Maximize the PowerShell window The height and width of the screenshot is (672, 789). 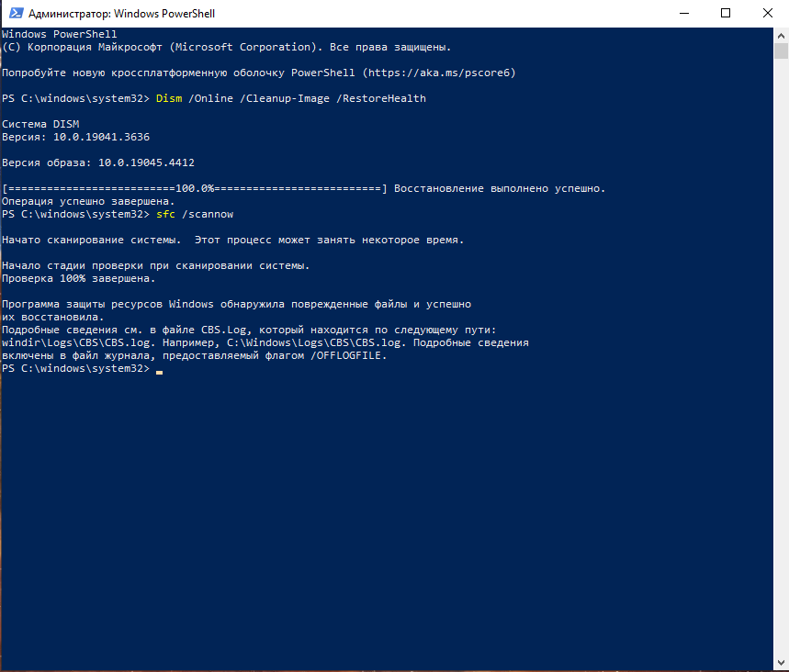pyautogui.click(x=726, y=14)
